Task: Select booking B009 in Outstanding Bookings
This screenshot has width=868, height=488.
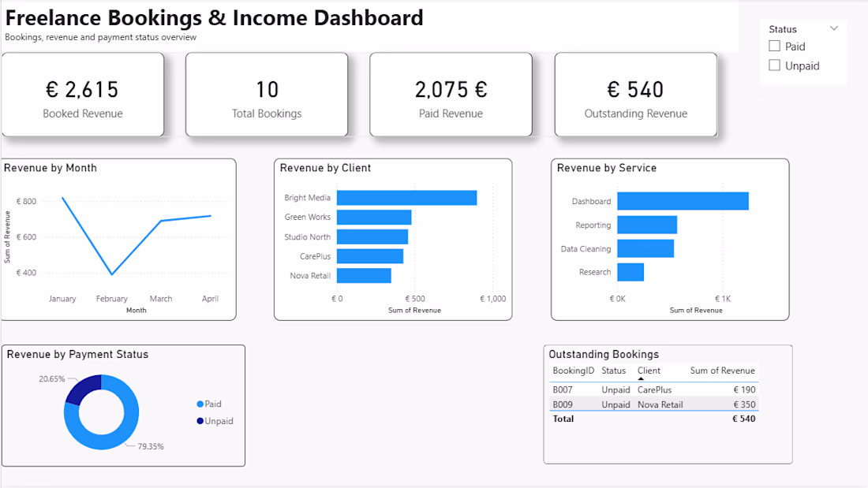Action: click(x=563, y=404)
